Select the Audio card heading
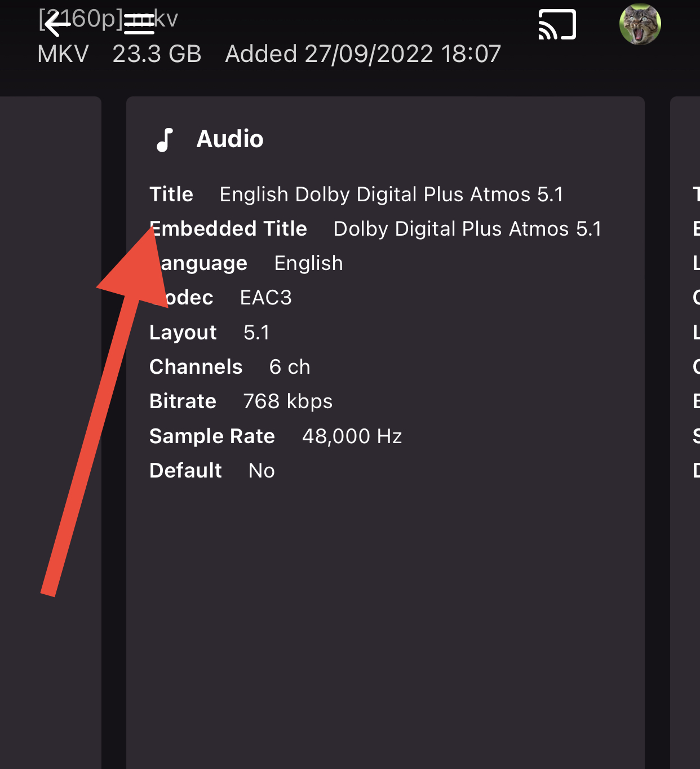 (229, 139)
